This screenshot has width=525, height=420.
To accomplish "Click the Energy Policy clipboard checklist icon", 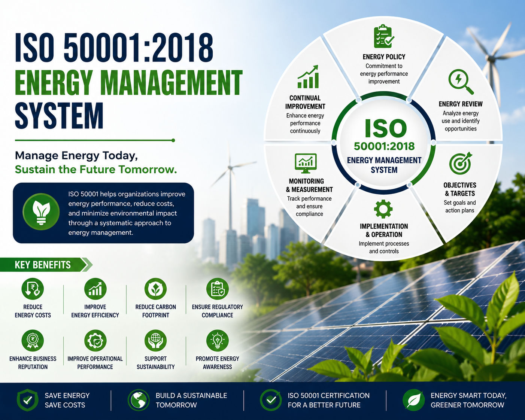I will 384,36.
